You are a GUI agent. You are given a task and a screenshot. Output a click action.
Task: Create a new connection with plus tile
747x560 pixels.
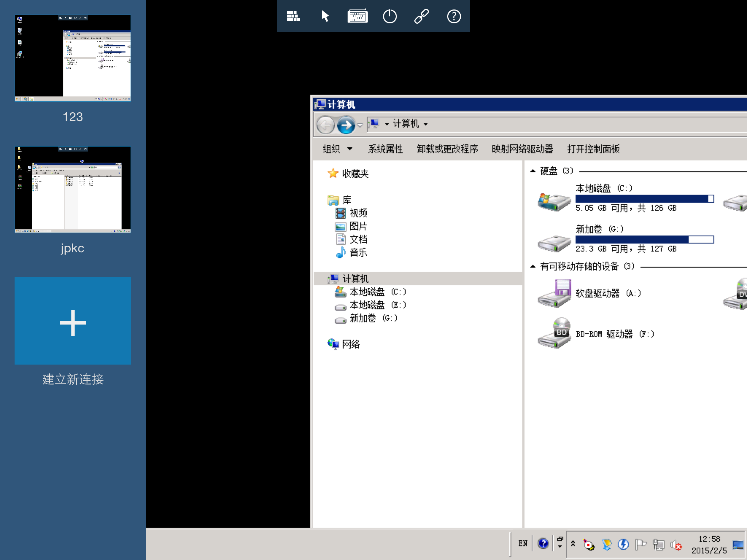coord(73,321)
